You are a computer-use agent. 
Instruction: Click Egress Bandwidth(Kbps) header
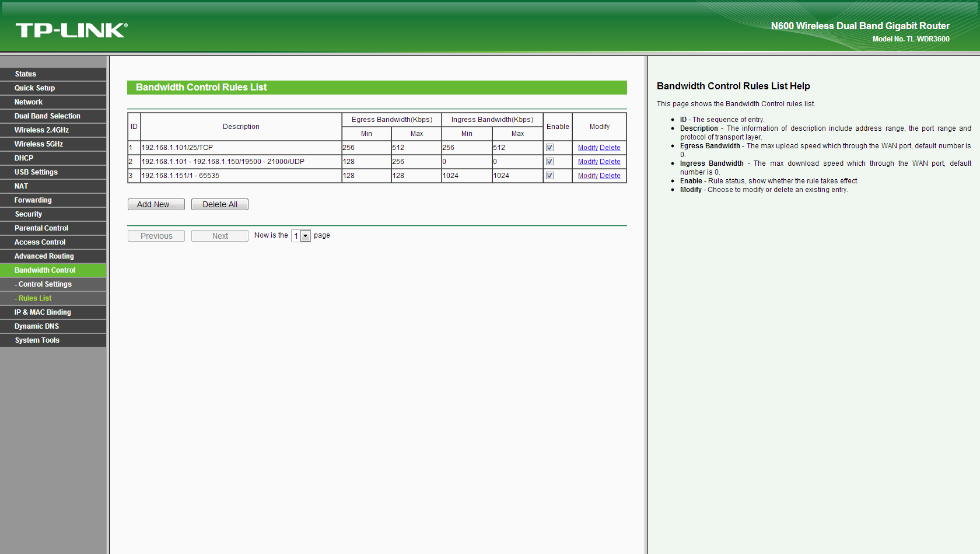pyautogui.click(x=392, y=120)
